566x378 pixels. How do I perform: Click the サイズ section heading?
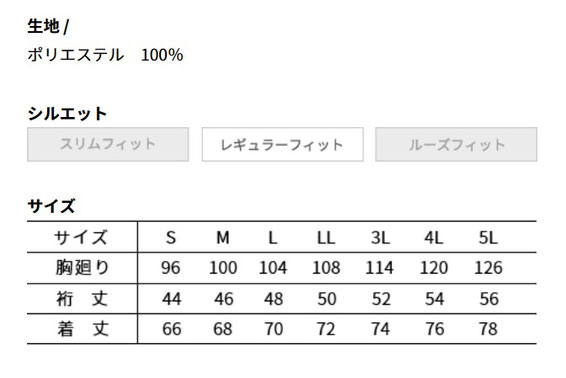pyautogui.click(x=51, y=206)
